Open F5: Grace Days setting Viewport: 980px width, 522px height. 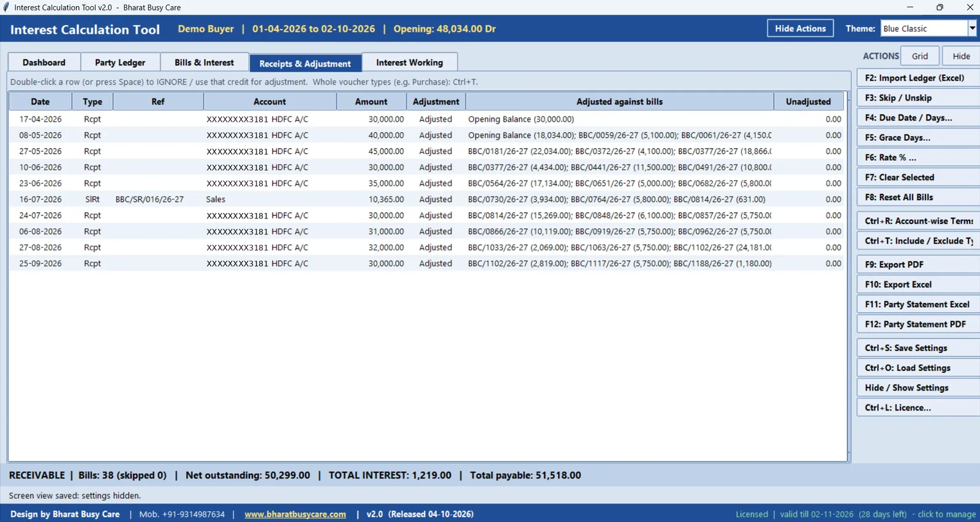[x=918, y=138]
